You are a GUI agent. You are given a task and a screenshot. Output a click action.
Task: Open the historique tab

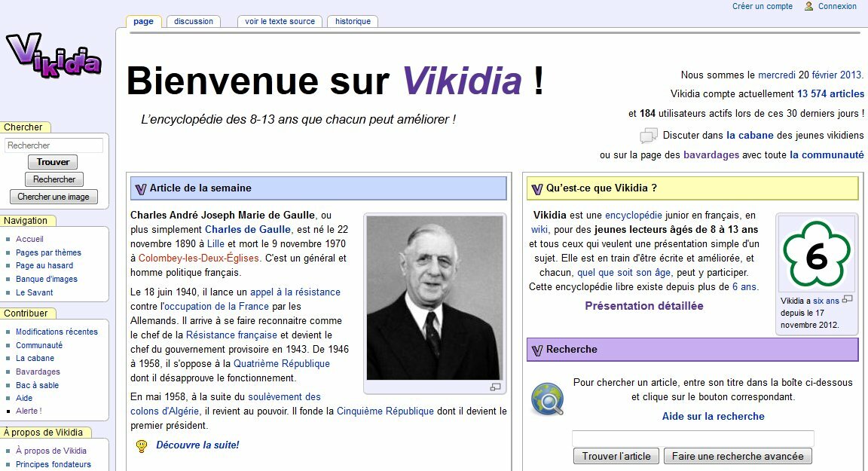[x=353, y=22]
